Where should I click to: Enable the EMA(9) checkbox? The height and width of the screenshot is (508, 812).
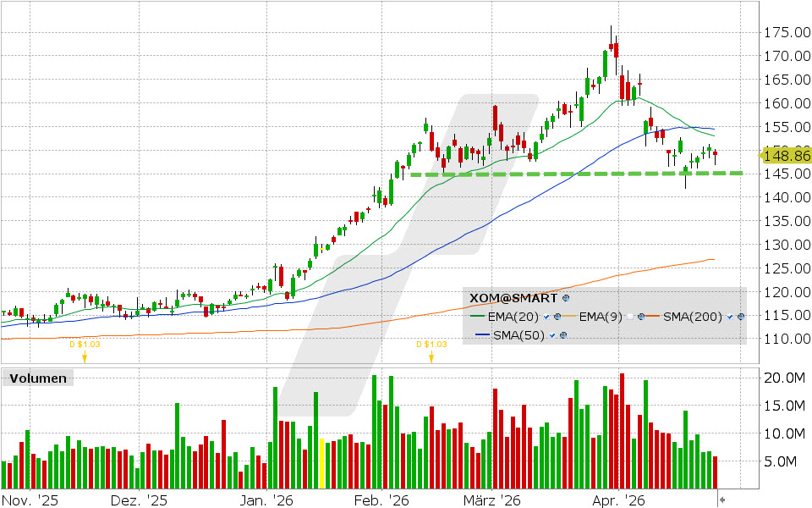[x=630, y=317]
